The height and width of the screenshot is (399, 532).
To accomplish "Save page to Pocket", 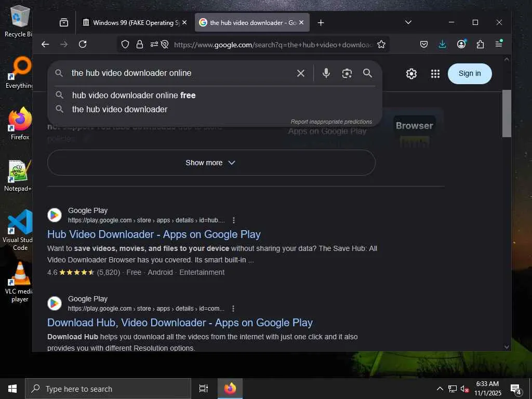I will pyautogui.click(x=424, y=45).
